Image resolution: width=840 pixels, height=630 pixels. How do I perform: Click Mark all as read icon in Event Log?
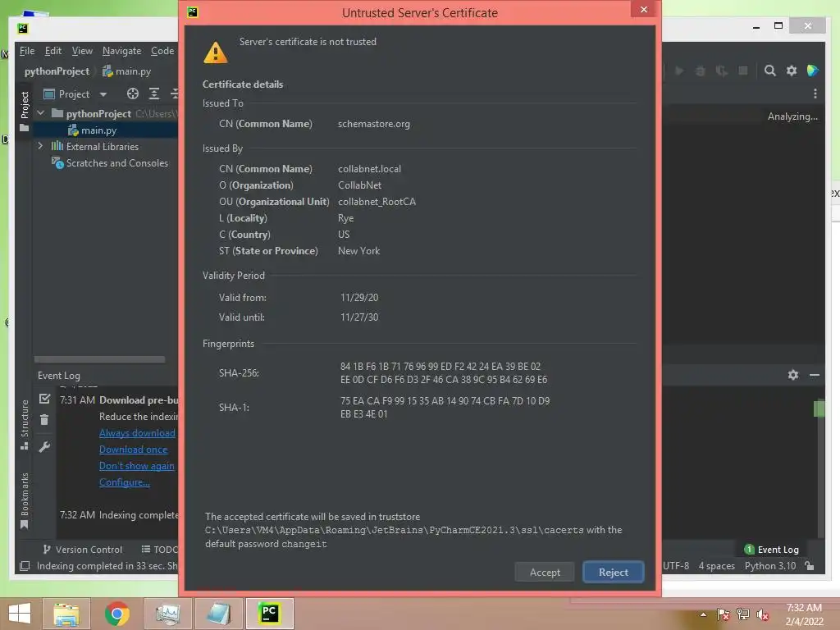[x=44, y=399]
